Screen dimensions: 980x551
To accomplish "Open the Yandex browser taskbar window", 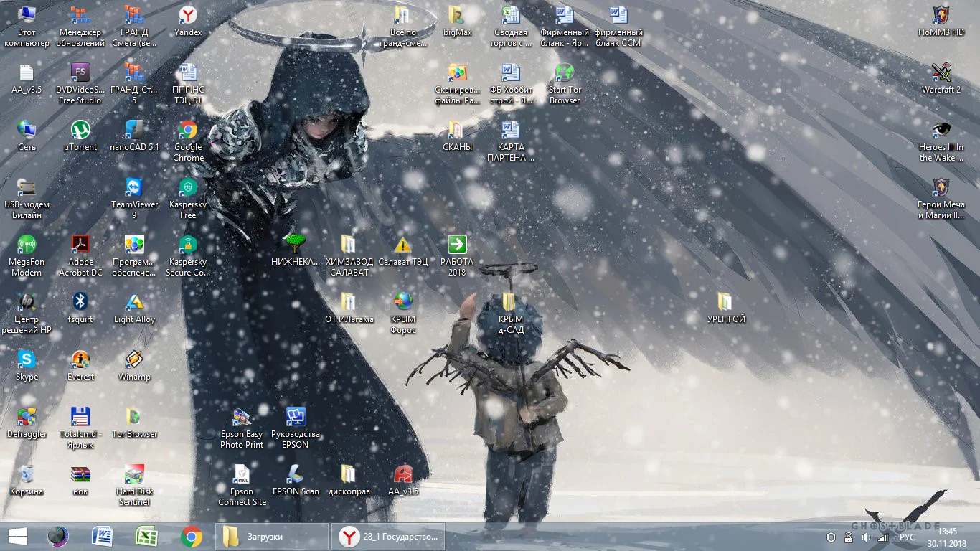I will click(x=388, y=537).
